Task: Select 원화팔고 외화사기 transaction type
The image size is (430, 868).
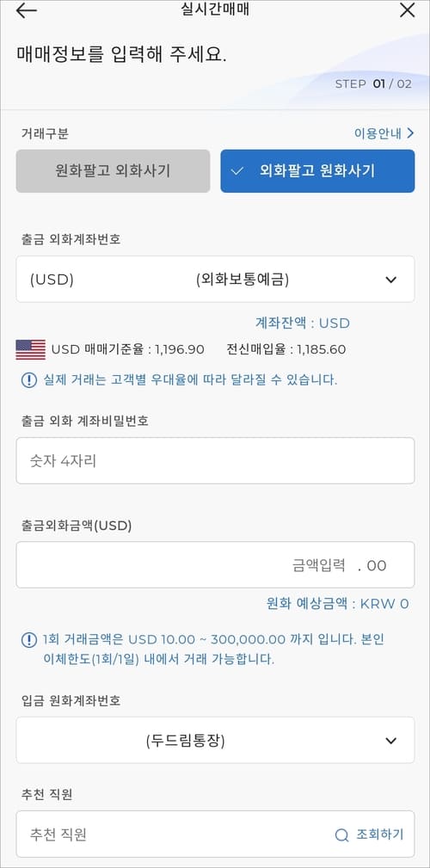Action: [x=113, y=171]
